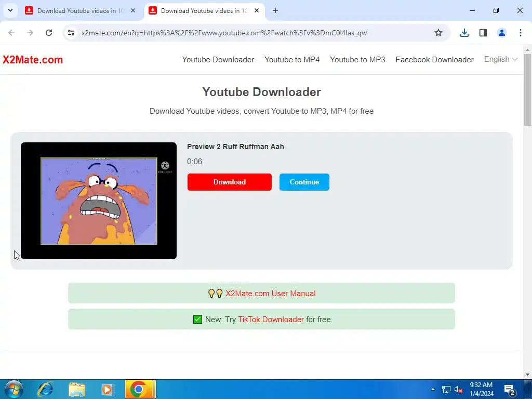
Task: Open the network tray icon
Action: 446,390
